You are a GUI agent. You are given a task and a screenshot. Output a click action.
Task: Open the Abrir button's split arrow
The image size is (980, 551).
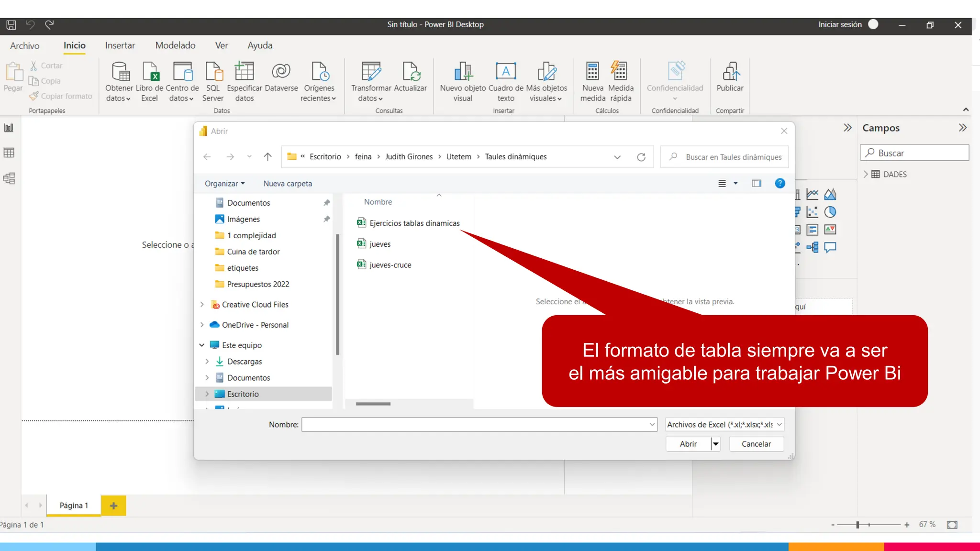click(x=715, y=444)
